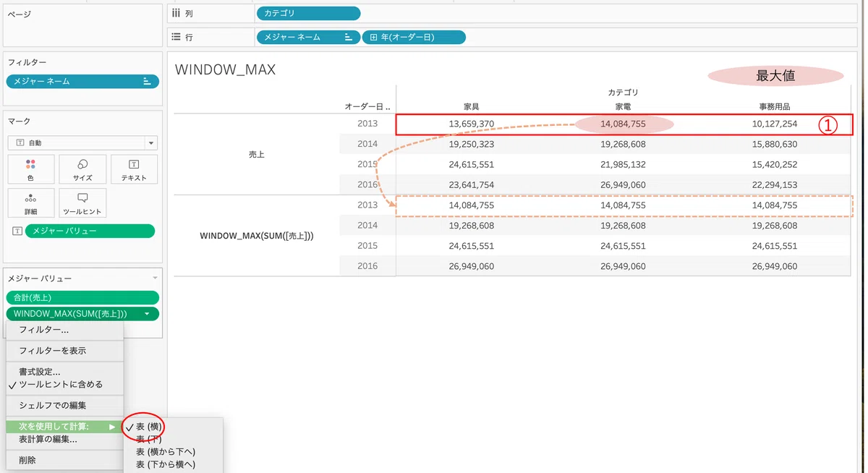
Task: Click the WINDOW_MAX(SUM([売上])) green pill
Action: (x=82, y=314)
